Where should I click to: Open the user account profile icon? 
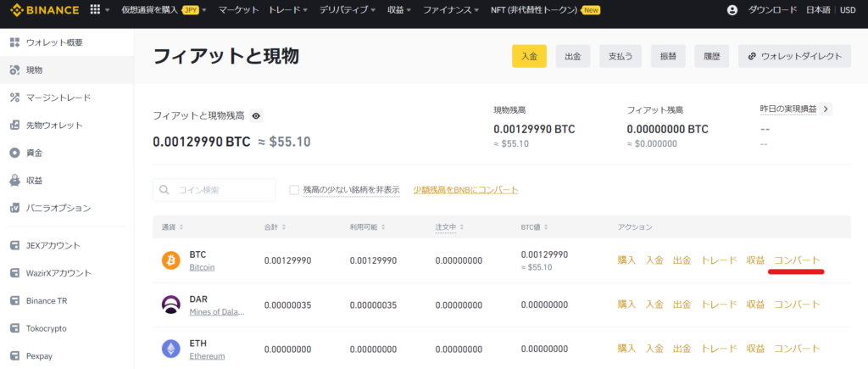pos(732,10)
